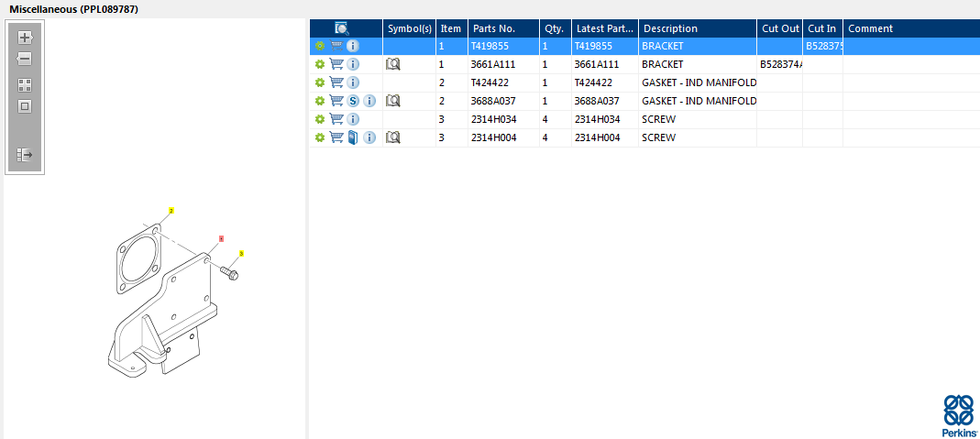The image size is (980, 439).
Task: Click Cut Out value B528374 for 3661A111
Action: [x=781, y=63]
